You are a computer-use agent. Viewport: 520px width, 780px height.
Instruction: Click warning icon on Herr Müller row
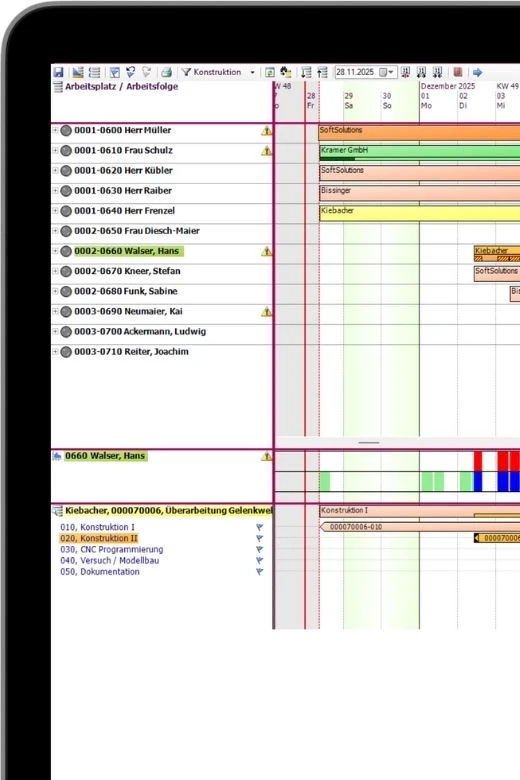tap(266, 131)
